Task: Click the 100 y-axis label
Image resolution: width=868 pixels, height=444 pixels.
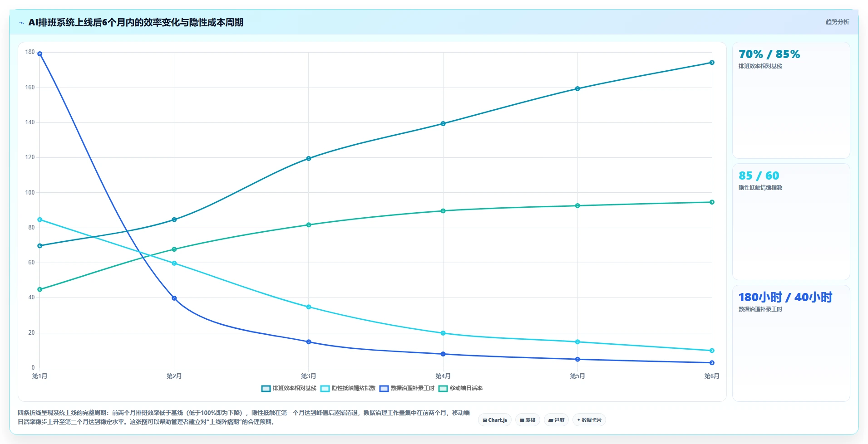Action: click(x=30, y=193)
